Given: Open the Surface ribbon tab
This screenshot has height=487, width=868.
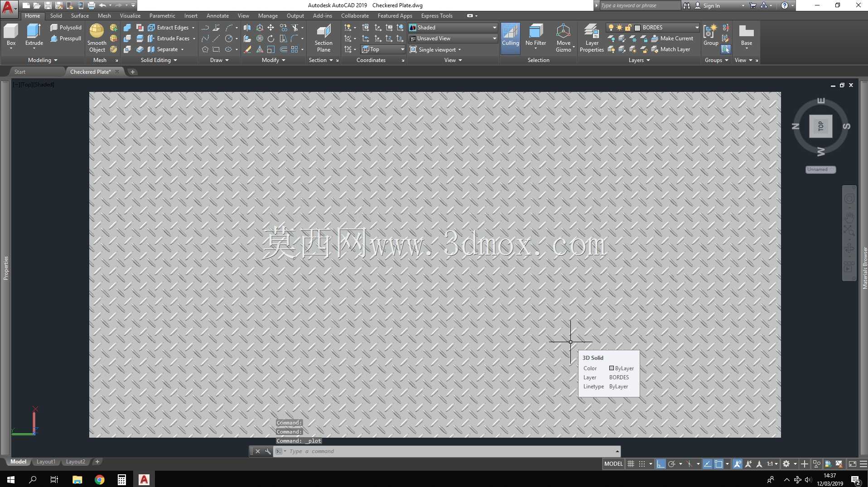Looking at the screenshot, I should (80, 16).
